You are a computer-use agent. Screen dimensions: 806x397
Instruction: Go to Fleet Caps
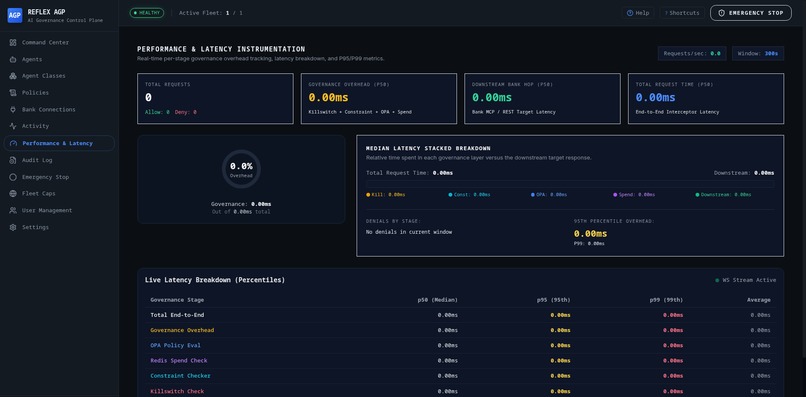coord(59,194)
